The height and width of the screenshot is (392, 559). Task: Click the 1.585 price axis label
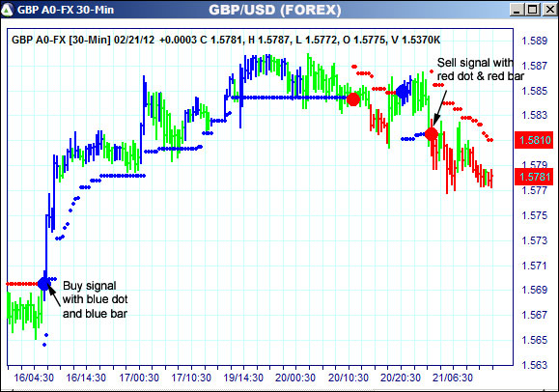534,91
